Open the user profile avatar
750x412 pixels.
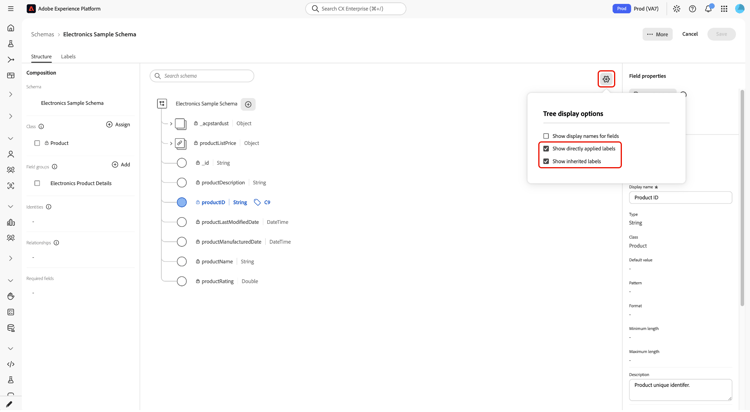click(739, 9)
